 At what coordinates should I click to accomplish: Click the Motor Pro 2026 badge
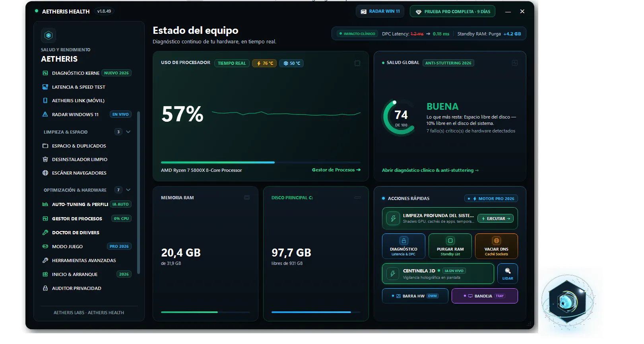[491, 198]
